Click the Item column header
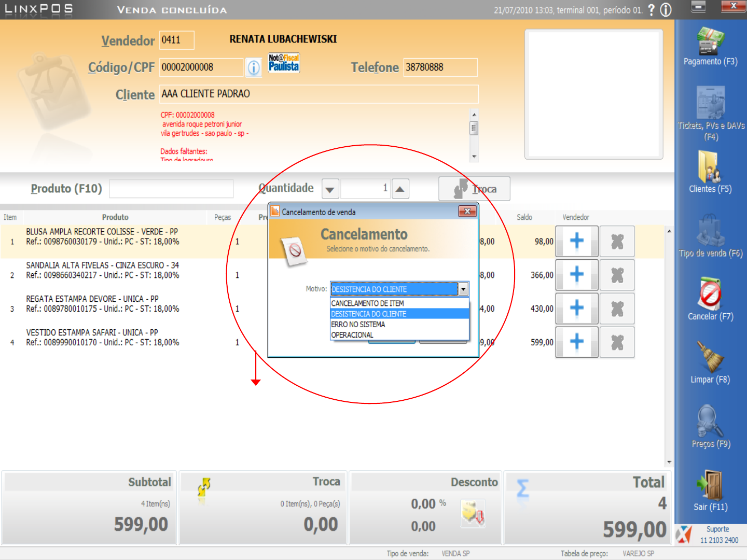 10,217
